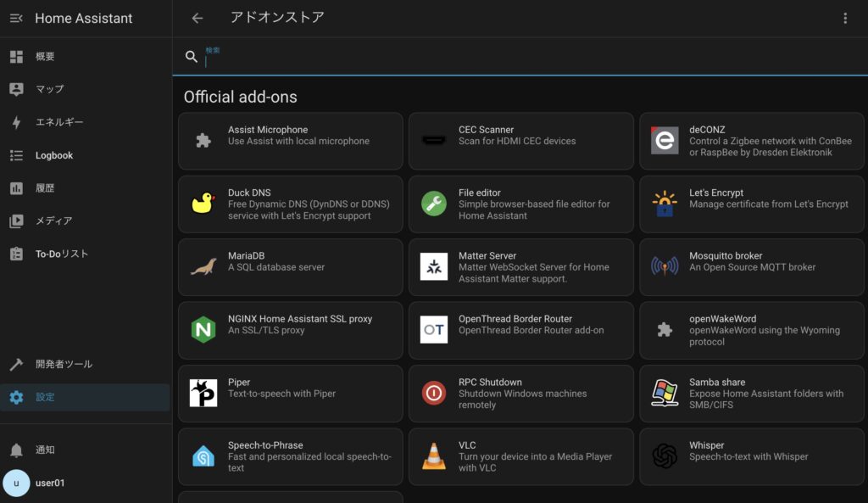Click the To-Do clipboard icon
Screen dimensions: 868x503
tap(16, 254)
